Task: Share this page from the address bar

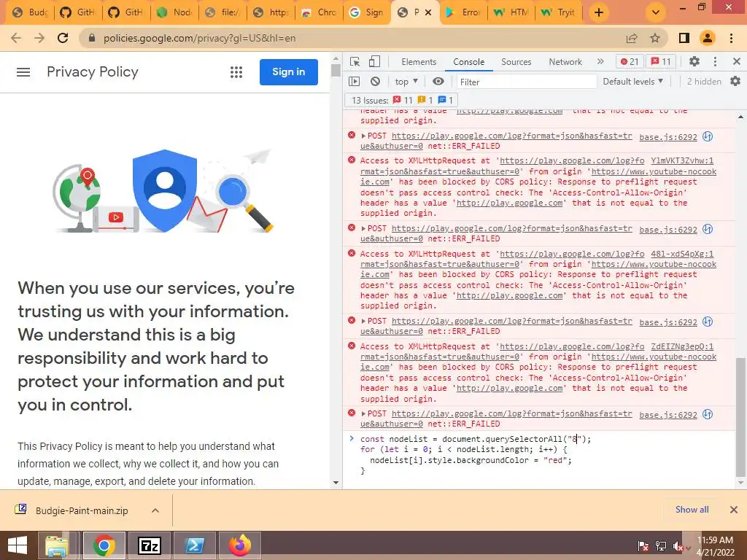Action: 632,38
